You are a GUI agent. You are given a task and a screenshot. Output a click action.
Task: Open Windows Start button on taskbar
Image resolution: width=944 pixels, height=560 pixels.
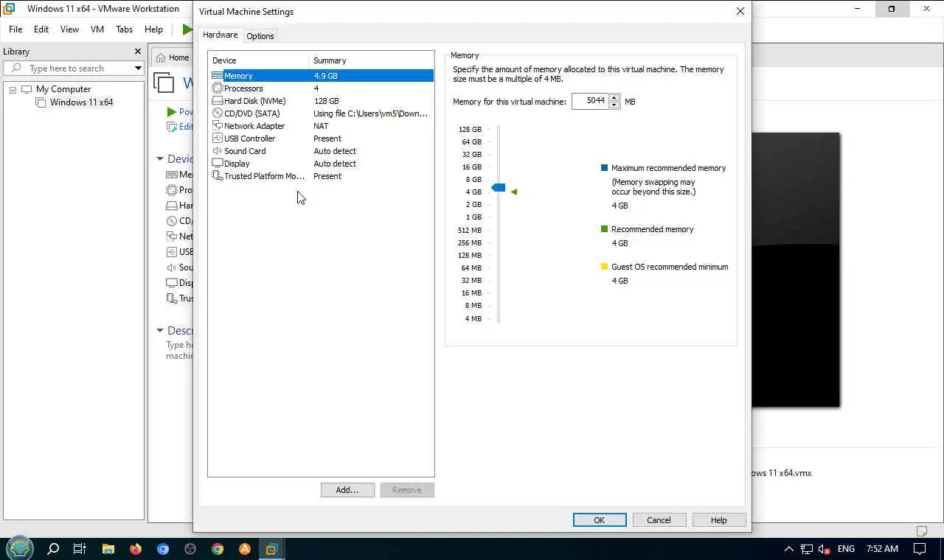click(20, 549)
